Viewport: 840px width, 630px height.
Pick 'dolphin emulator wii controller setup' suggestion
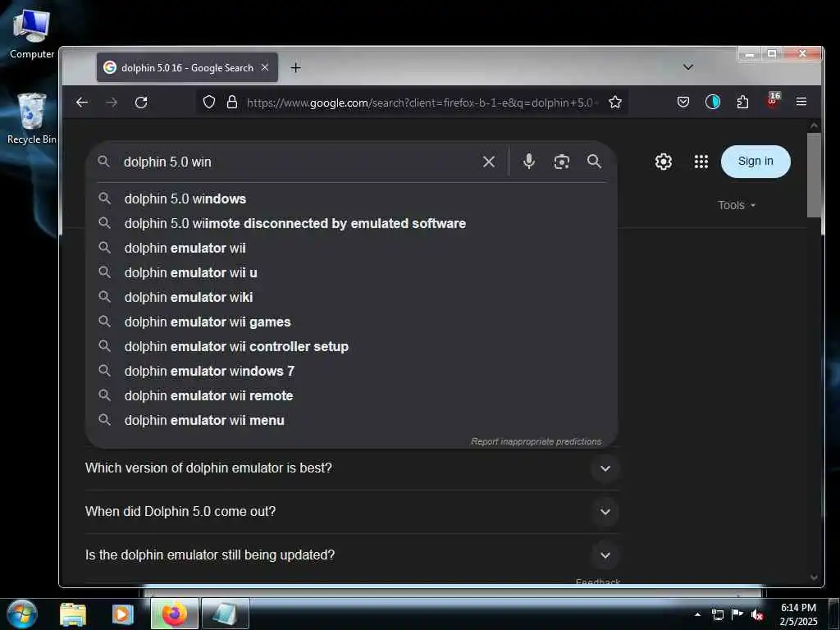[x=351, y=347]
